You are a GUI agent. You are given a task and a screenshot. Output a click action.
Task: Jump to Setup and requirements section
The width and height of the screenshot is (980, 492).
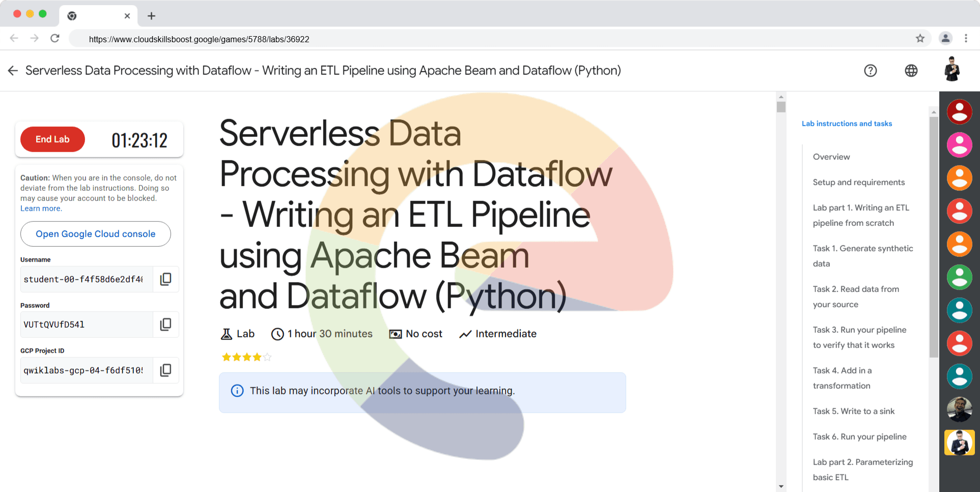pyautogui.click(x=859, y=182)
